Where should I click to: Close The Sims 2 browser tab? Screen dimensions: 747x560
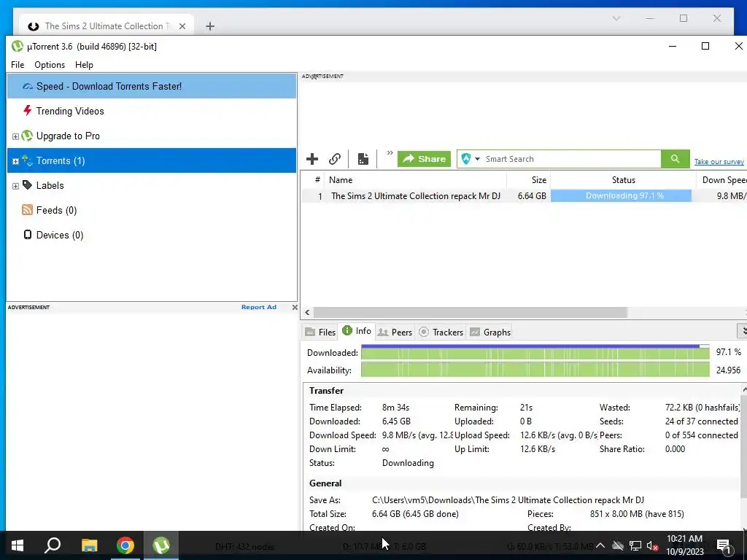coord(182,26)
